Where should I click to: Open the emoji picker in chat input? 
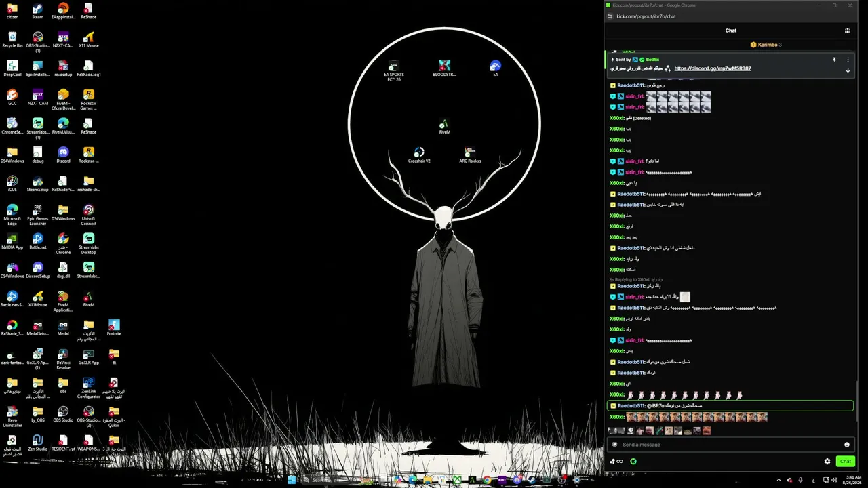point(847,445)
